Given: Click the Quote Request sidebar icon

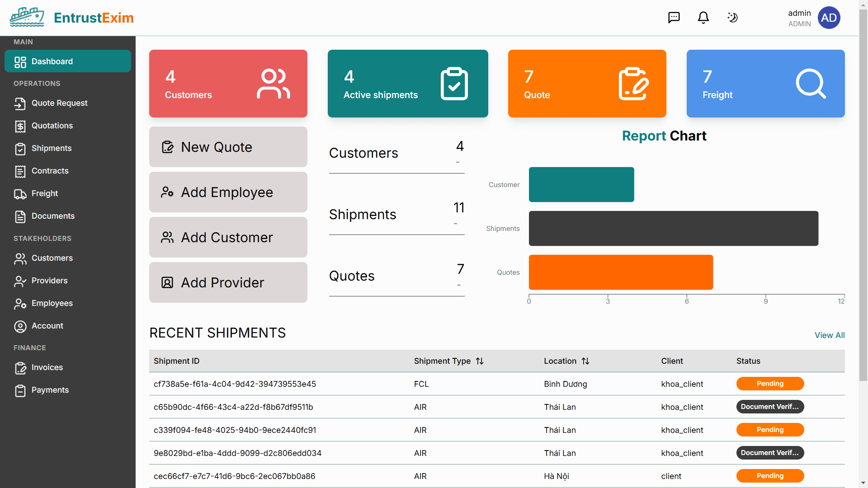Looking at the screenshot, I should [x=20, y=103].
